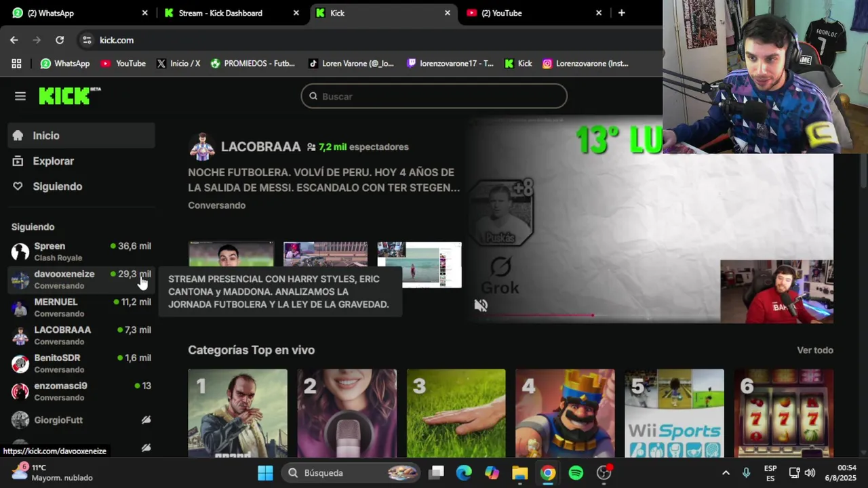The height and width of the screenshot is (488, 868).
Task: Open Spotify from taskbar
Action: coord(576,473)
